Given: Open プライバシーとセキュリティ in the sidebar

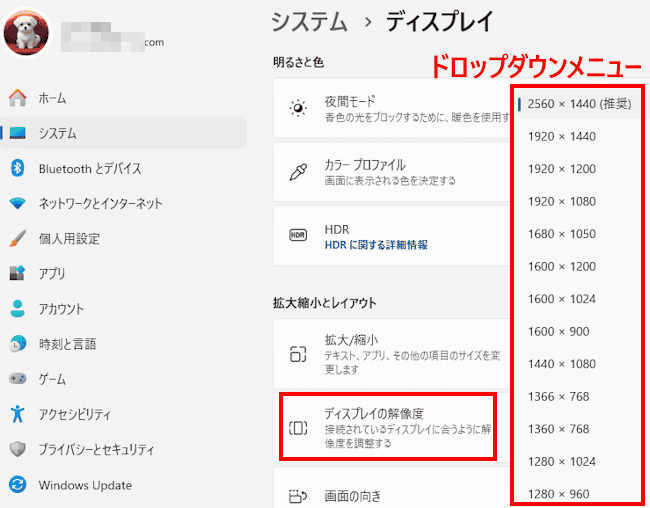Looking at the screenshot, I should click(96, 449).
